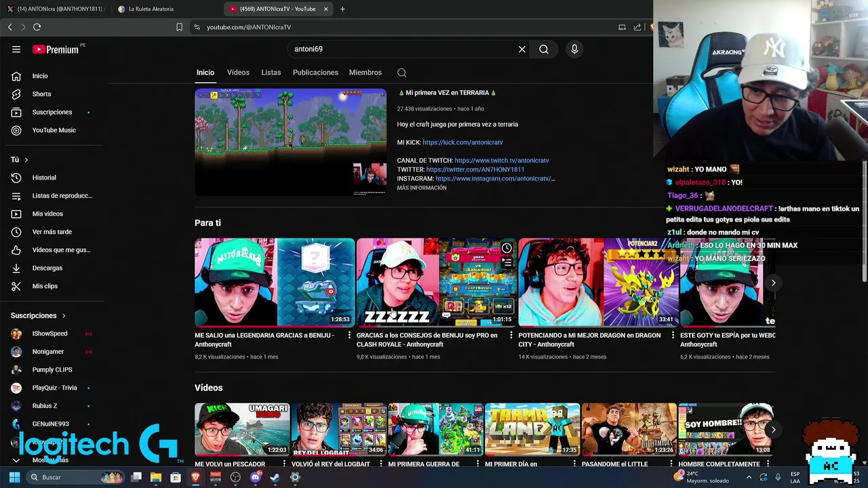The height and width of the screenshot is (488, 868).
Task: Expand the Tú section
Action: point(19,159)
